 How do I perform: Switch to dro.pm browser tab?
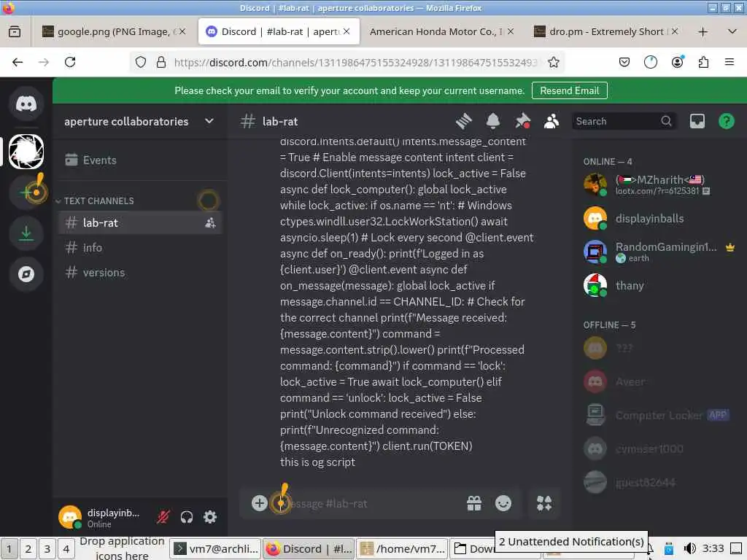(606, 31)
